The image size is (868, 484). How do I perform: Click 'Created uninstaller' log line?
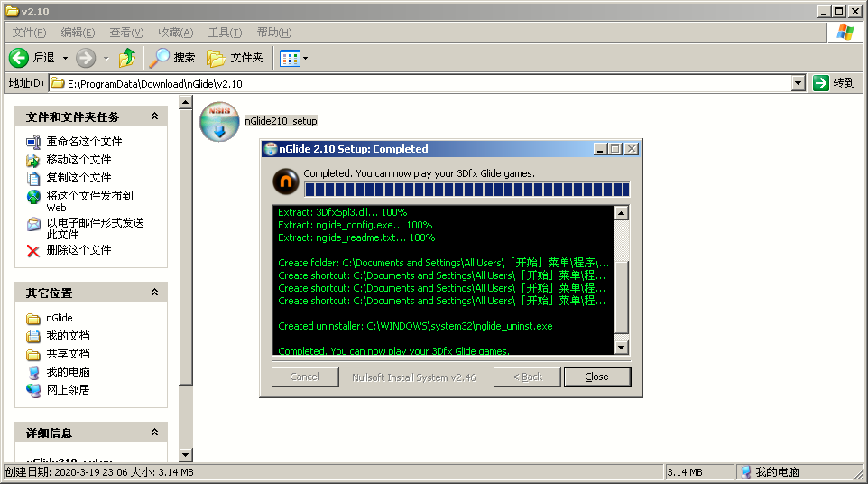(415, 326)
